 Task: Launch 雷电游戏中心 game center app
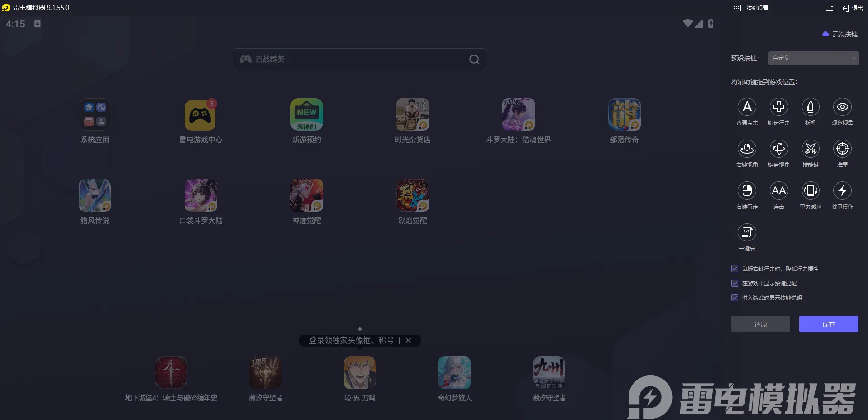201,115
